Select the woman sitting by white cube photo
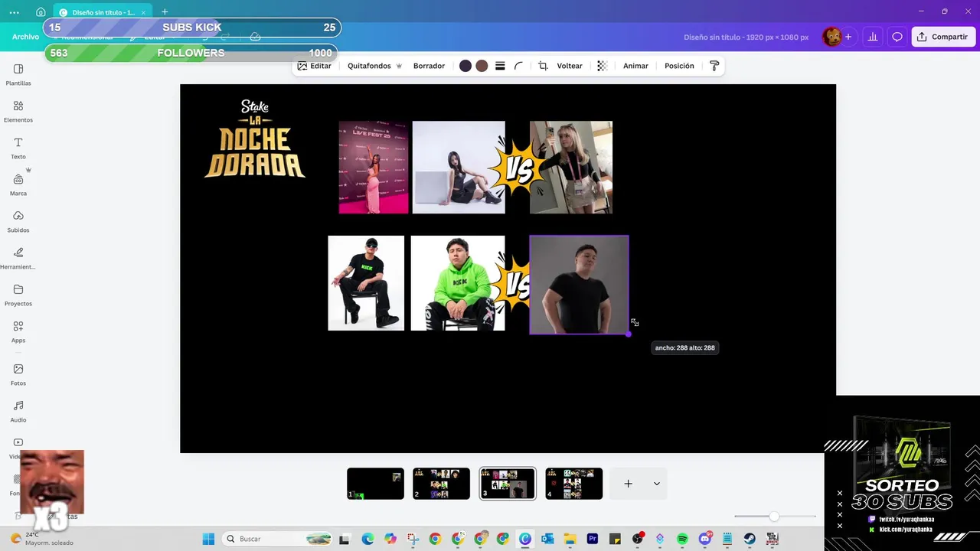 click(459, 167)
